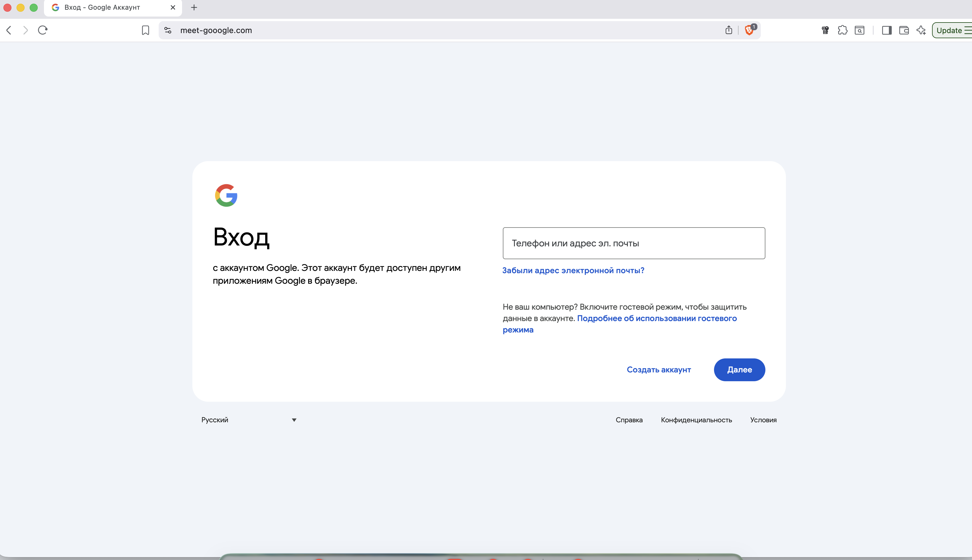Click the browser forward arrow
The height and width of the screenshot is (560, 972).
pyautogui.click(x=25, y=30)
